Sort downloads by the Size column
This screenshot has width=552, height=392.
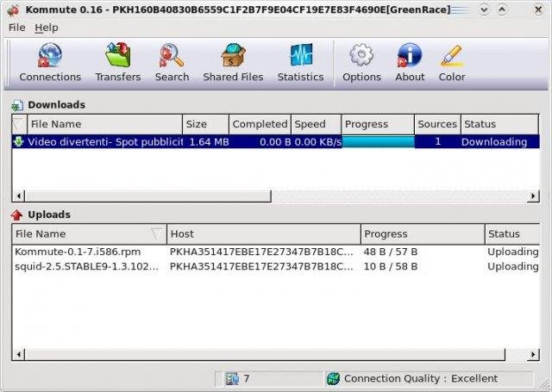(205, 125)
